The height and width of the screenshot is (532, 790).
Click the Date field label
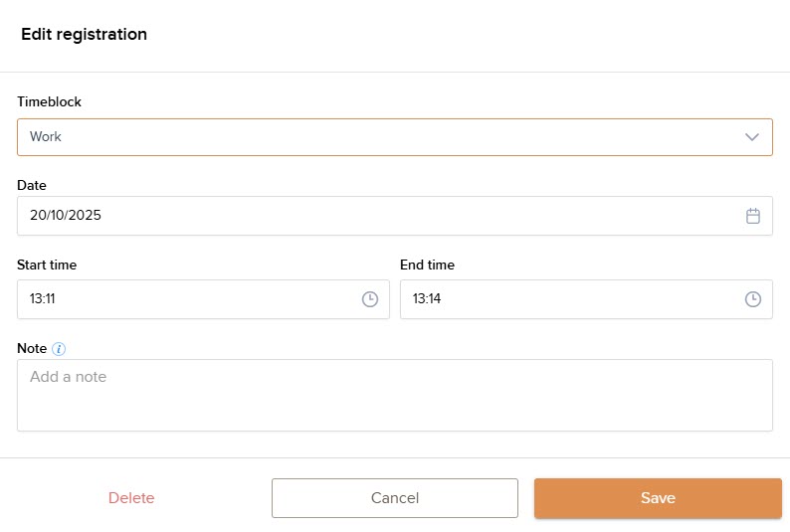point(32,185)
